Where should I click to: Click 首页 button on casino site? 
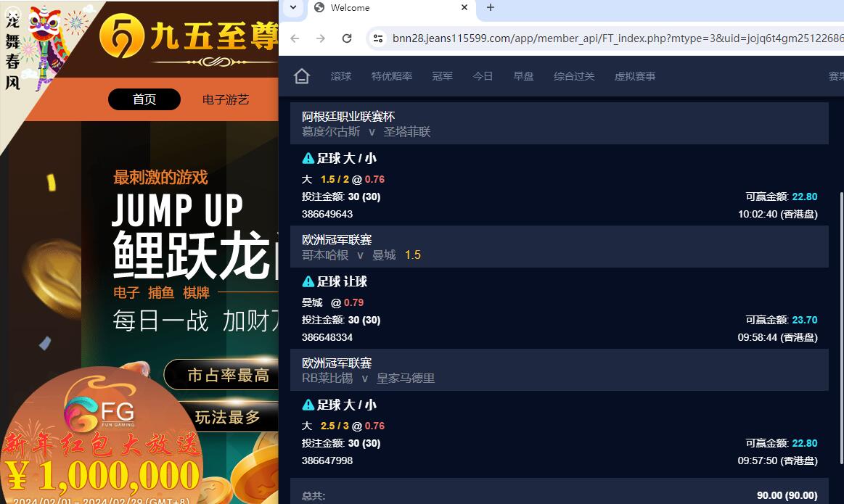tap(144, 99)
